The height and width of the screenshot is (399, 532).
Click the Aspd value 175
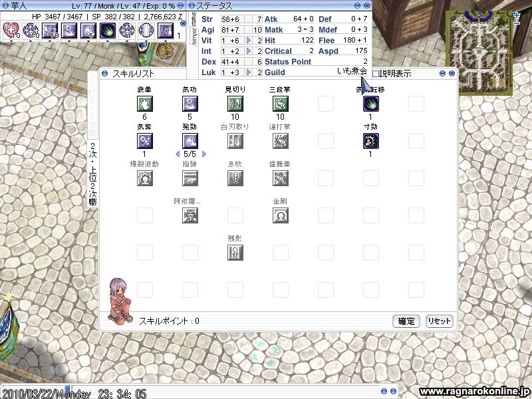tap(361, 51)
